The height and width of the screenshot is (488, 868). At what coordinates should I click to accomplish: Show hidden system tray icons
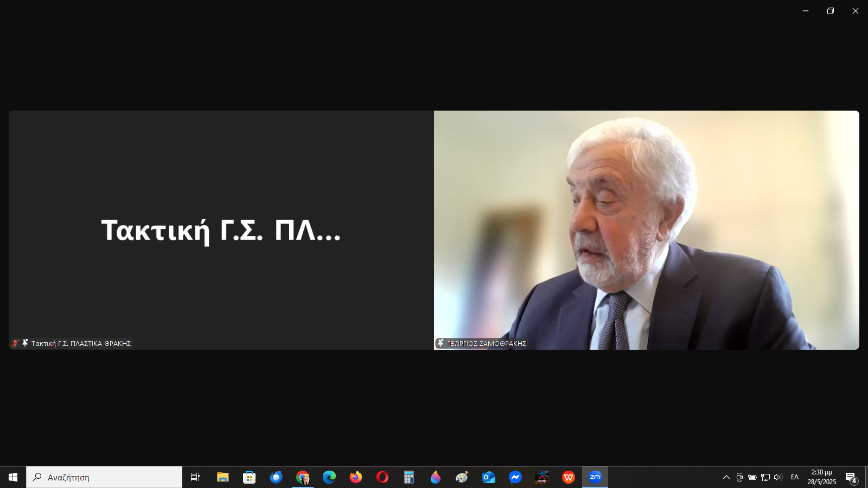click(726, 477)
